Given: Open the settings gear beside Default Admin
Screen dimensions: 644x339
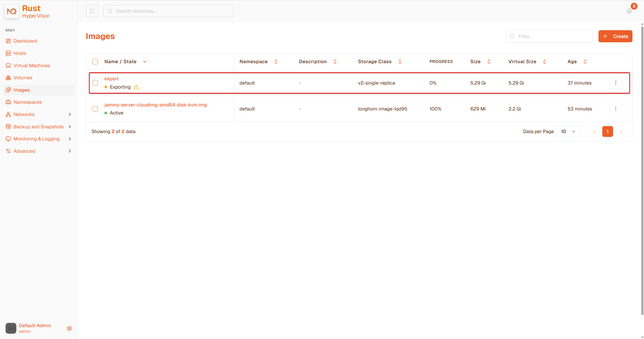Looking at the screenshot, I should 69,328.
